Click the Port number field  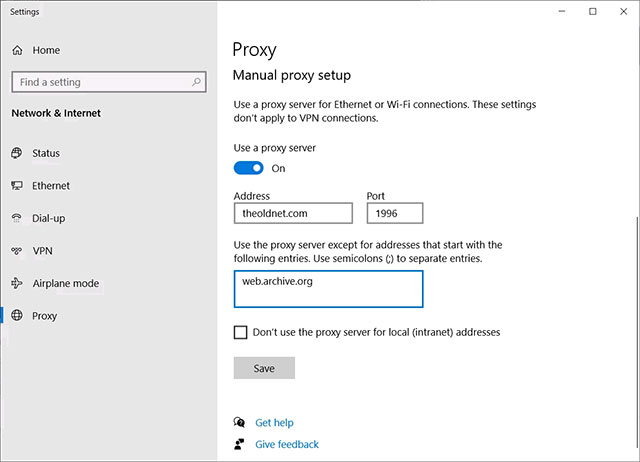pyautogui.click(x=395, y=213)
